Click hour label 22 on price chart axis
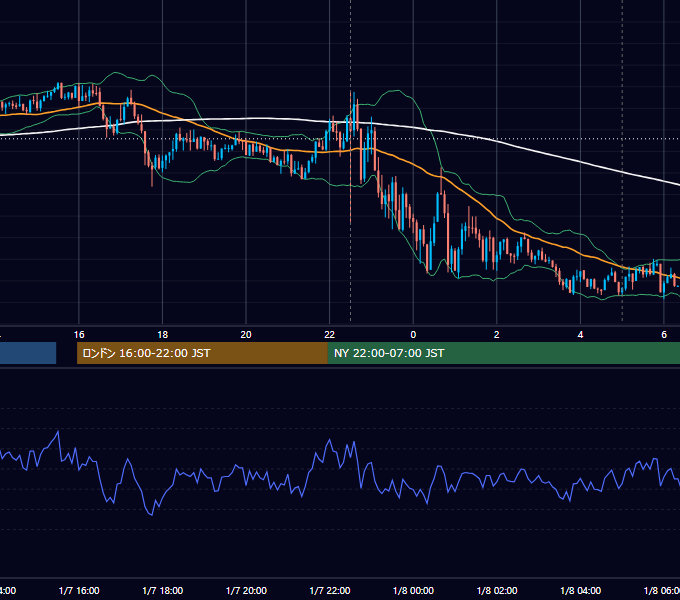This screenshot has width=680, height=600. [330, 335]
